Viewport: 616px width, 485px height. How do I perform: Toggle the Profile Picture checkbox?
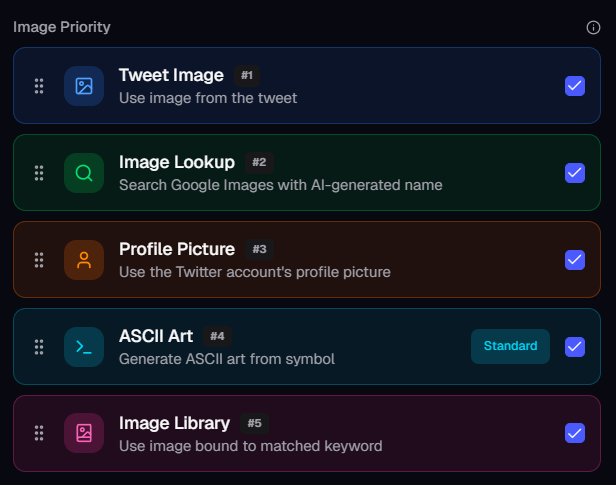[575, 260]
